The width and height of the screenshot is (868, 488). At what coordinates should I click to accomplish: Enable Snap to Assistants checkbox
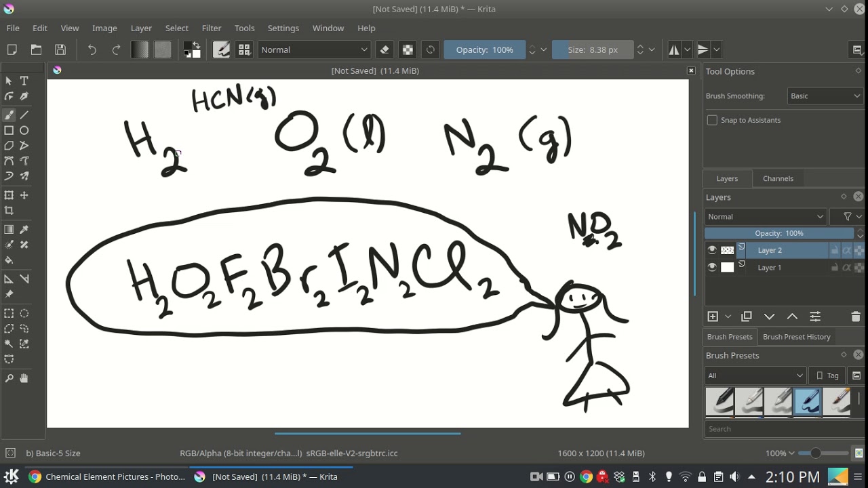(x=712, y=120)
